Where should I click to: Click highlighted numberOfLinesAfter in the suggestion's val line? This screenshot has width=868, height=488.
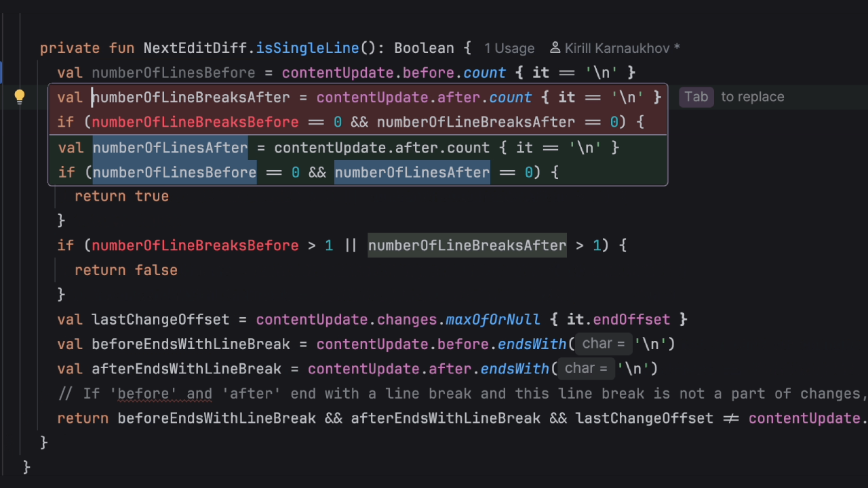170,148
